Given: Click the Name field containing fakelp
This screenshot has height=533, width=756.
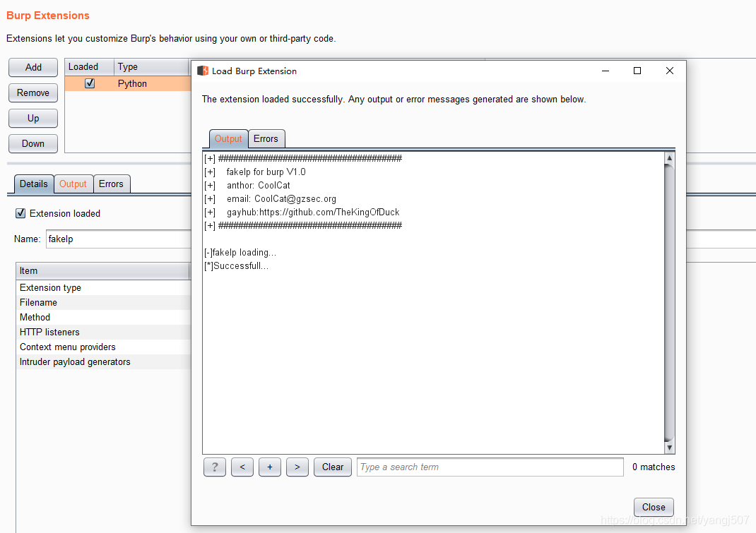Looking at the screenshot, I should 119,239.
